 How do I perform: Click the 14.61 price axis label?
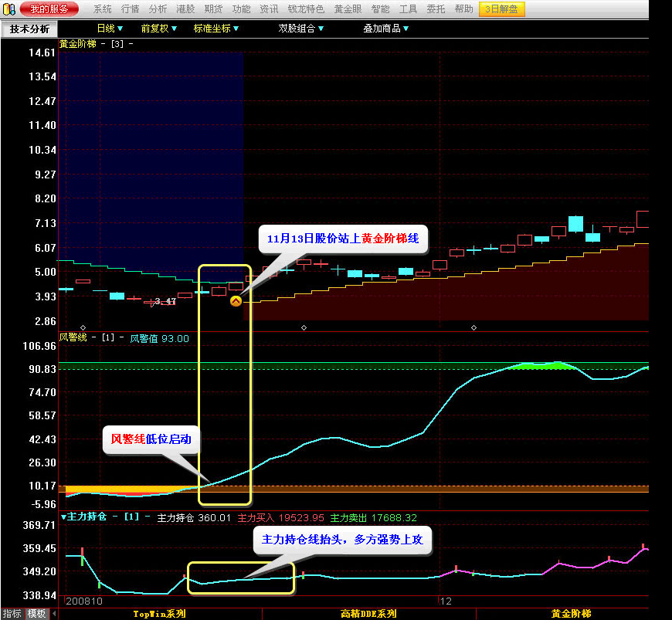42,53
